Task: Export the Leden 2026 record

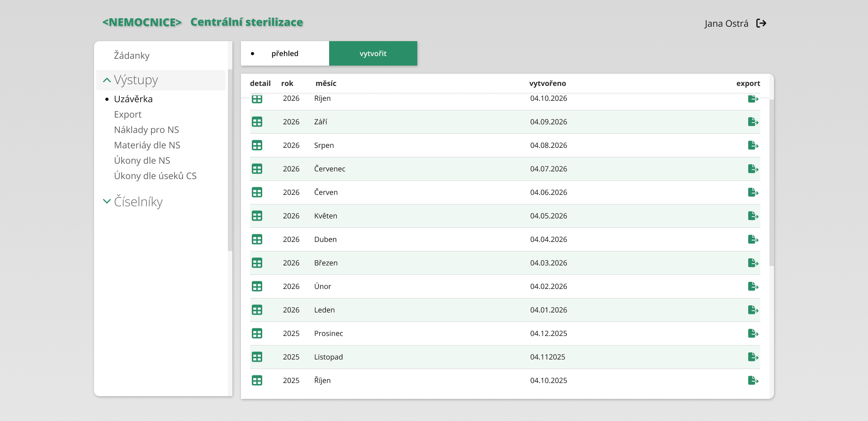Action: [x=753, y=310]
